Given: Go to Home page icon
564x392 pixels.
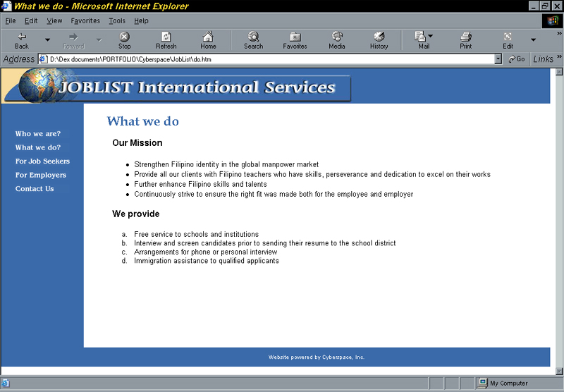Looking at the screenshot, I should click(208, 37).
